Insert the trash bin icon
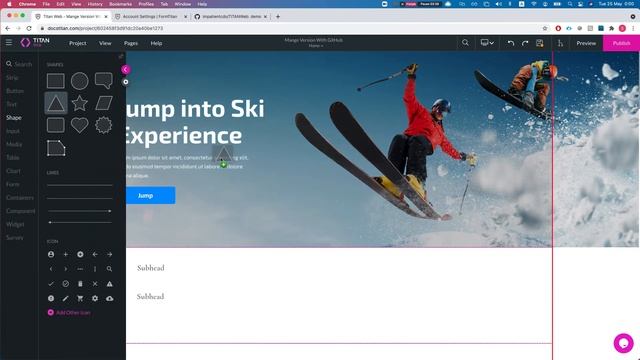This screenshot has width=640, height=360. click(x=80, y=284)
